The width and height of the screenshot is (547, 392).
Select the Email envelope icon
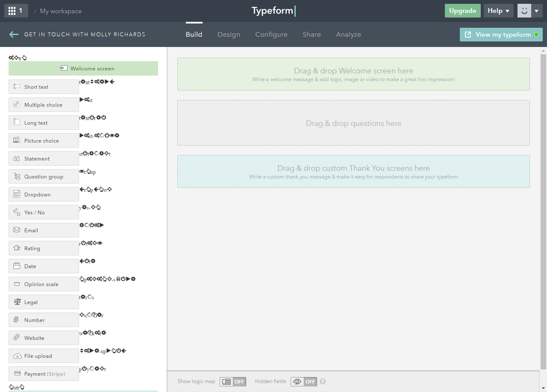[17, 230]
